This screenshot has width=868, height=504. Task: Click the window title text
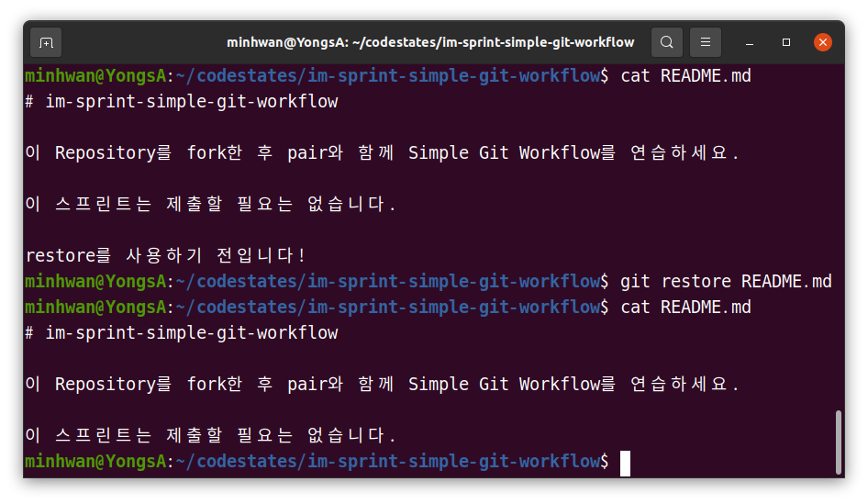[430, 42]
